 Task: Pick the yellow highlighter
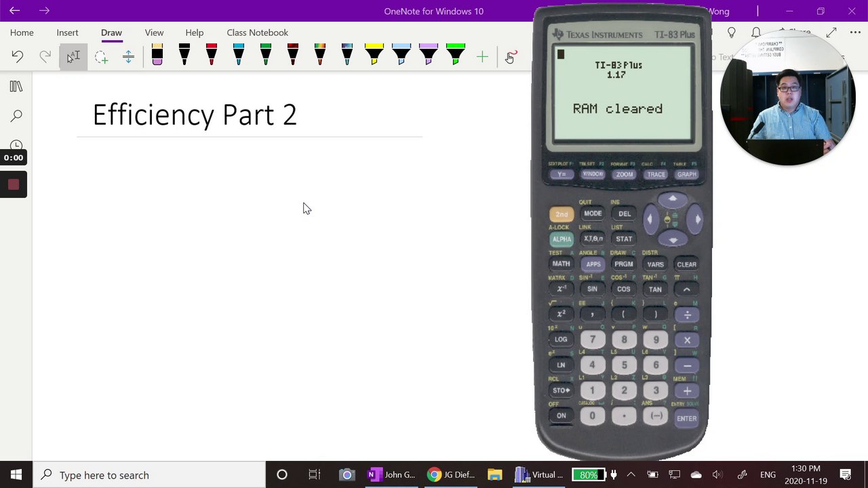[374, 55]
